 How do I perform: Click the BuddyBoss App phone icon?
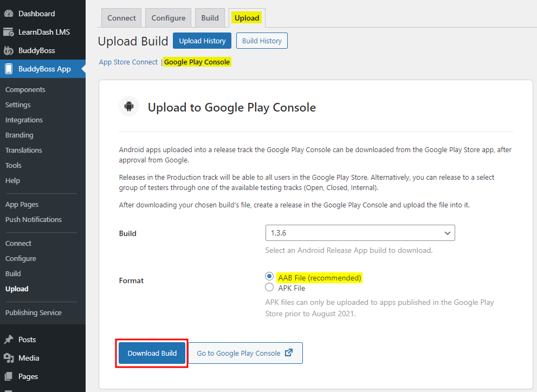(x=9, y=69)
